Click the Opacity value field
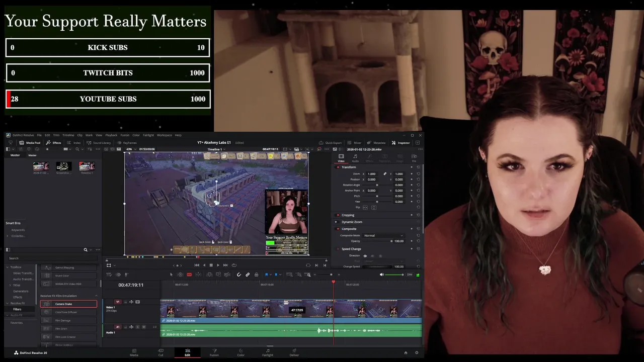Image resolution: width=644 pixels, height=362 pixels. [x=399, y=241]
